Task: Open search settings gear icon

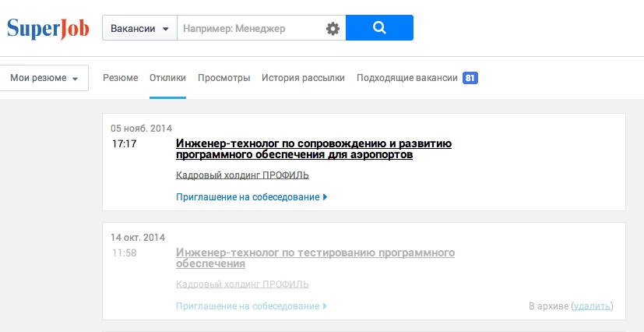Action: point(333,29)
